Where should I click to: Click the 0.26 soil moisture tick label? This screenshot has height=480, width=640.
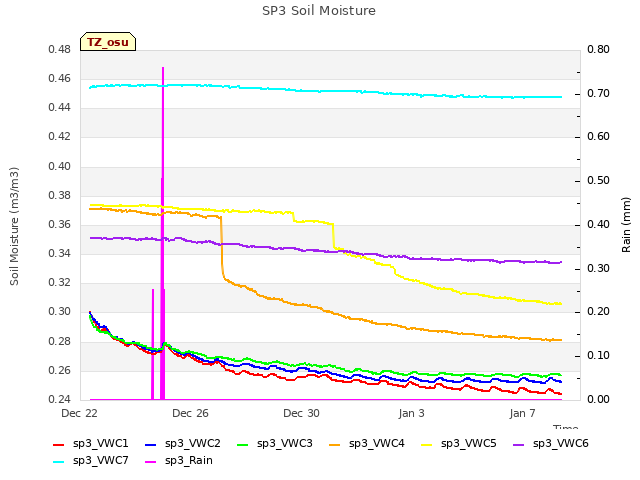click(60, 371)
